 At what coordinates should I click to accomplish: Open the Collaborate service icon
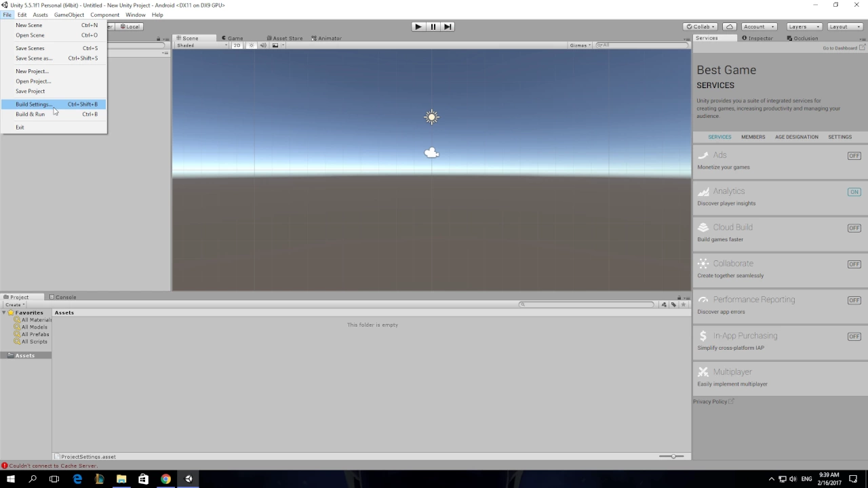[x=703, y=263]
